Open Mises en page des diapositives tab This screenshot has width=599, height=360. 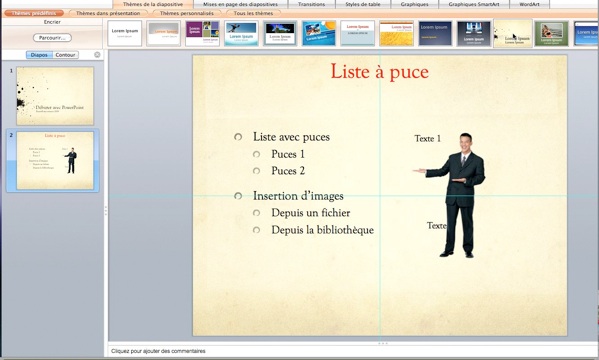pyautogui.click(x=240, y=4)
